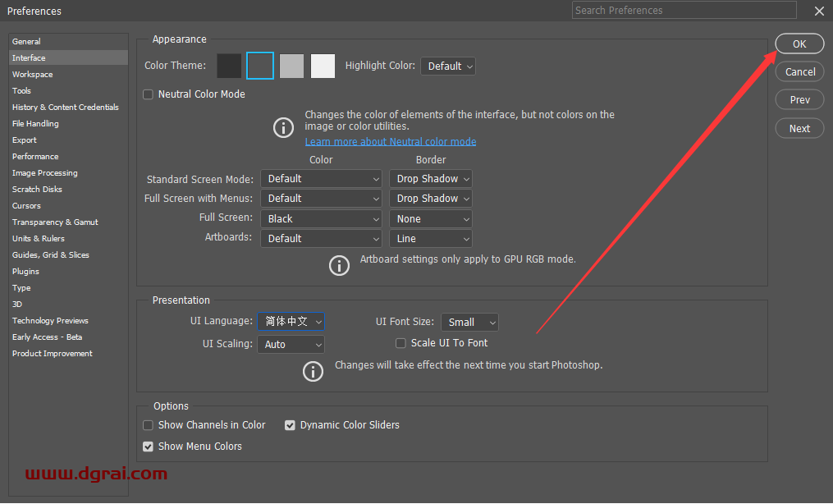Open Learn more about Neutral color mode link
The height and width of the screenshot is (504, 833).
coord(391,141)
